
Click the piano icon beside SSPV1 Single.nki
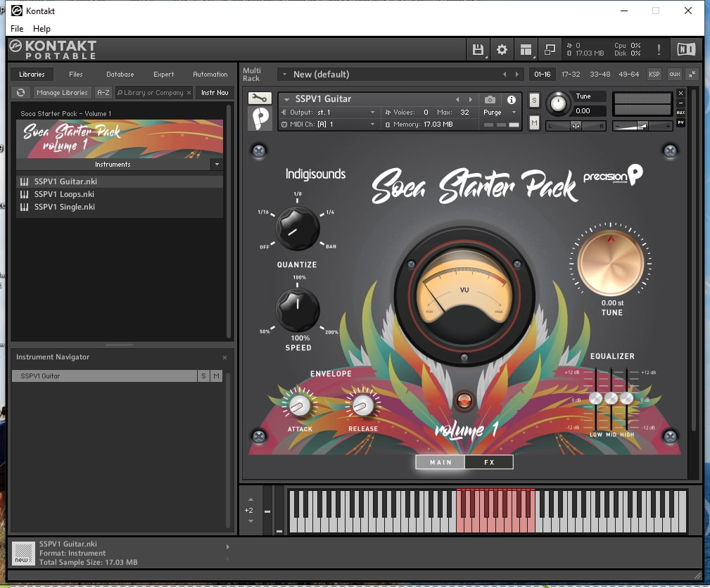[x=24, y=207]
